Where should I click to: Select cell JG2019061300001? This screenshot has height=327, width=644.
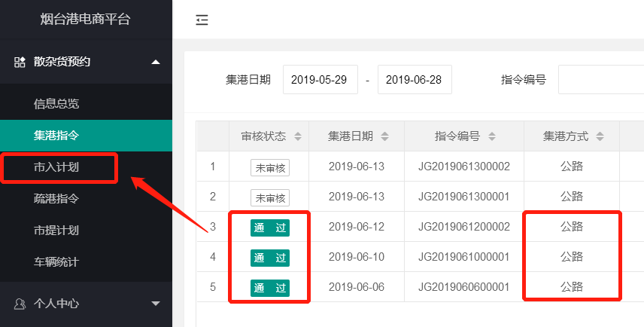[464, 196]
